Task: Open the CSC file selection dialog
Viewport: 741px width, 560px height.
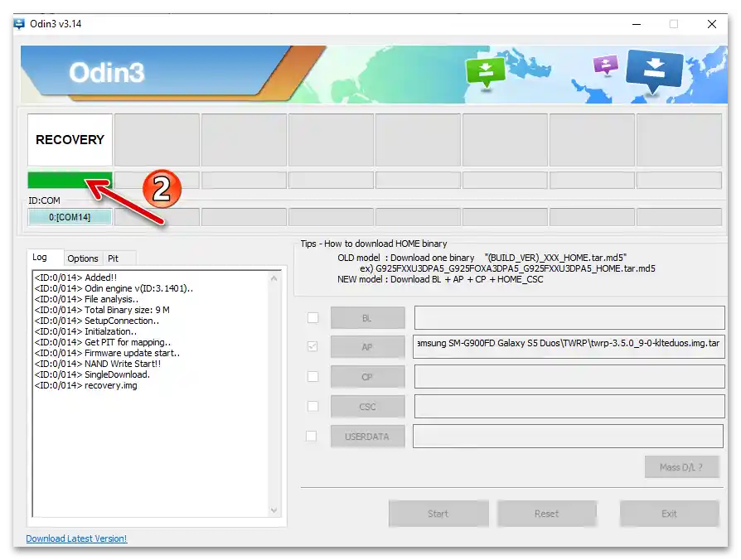Action: tap(367, 406)
